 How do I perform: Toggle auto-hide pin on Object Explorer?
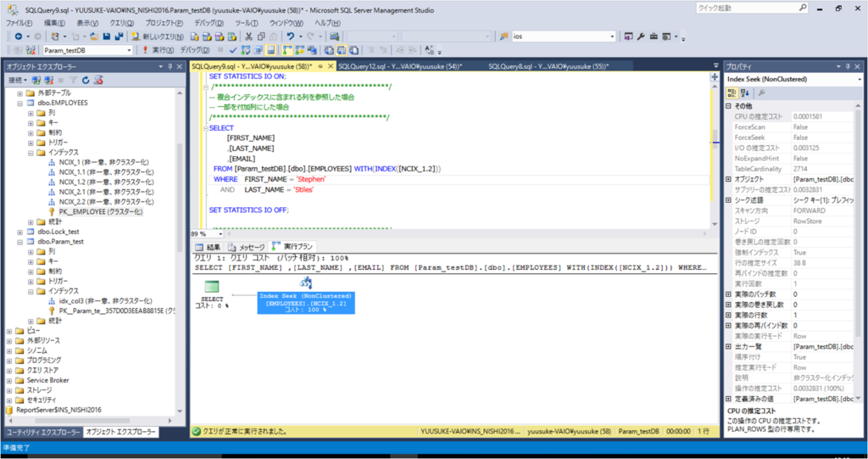[170, 66]
